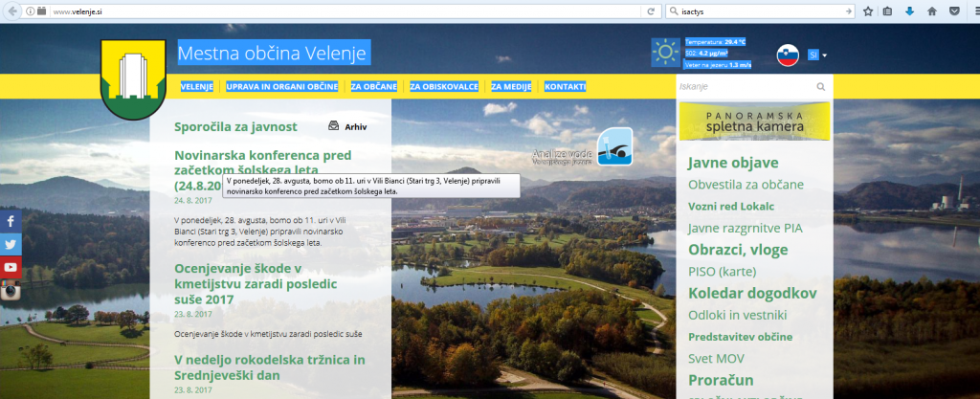Click the Velenje coat of arms logo
Image resolution: width=980 pixels, height=399 pixels.
click(133, 79)
